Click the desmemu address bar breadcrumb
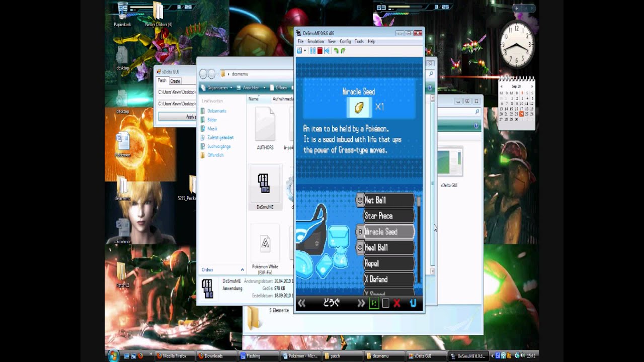 click(x=240, y=74)
